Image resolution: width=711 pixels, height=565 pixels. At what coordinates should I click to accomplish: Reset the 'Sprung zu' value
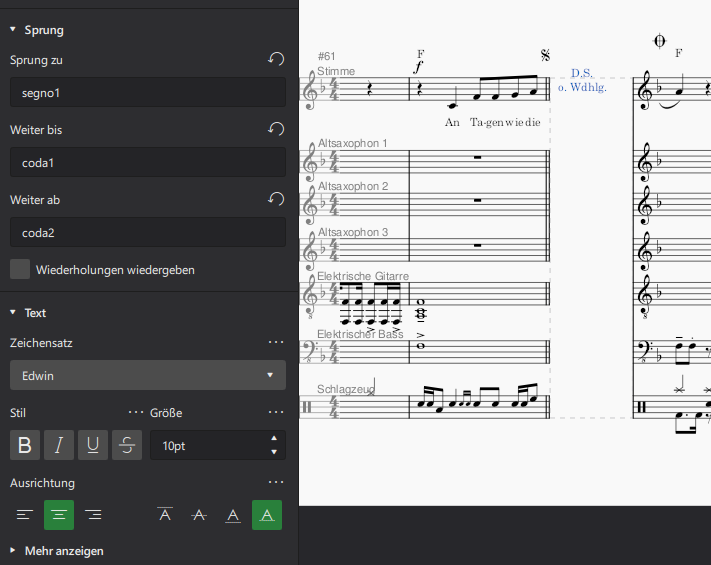tap(276, 60)
